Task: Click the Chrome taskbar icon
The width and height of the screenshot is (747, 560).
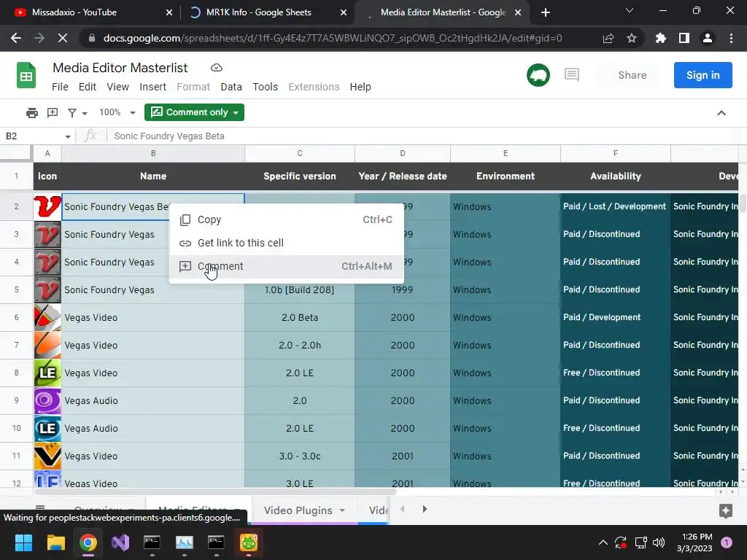Action: [88, 542]
